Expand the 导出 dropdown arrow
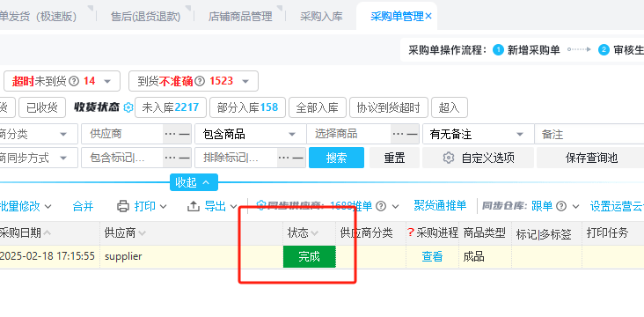The width and height of the screenshot is (644, 317). (233, 206)
